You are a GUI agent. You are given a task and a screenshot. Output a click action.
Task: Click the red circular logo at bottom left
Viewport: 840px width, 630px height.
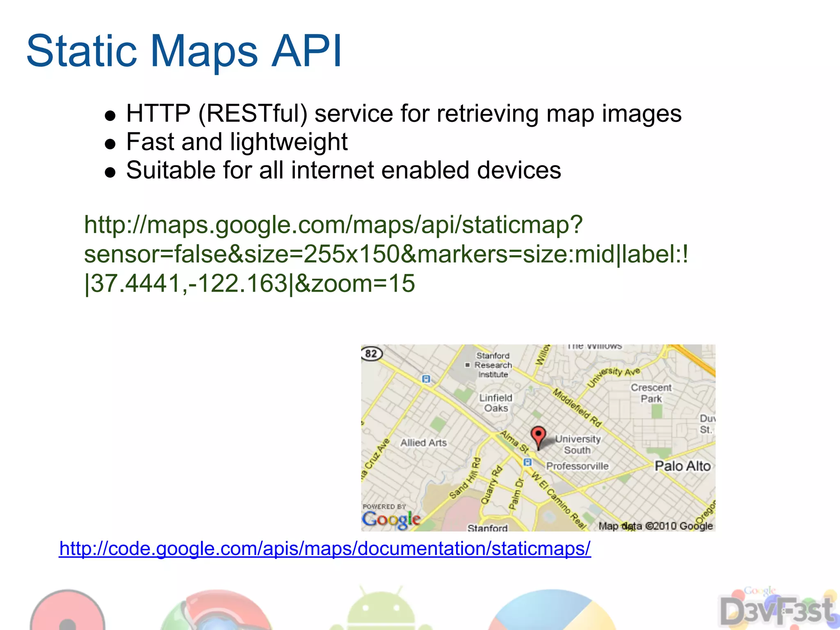[x=68, y=609]
